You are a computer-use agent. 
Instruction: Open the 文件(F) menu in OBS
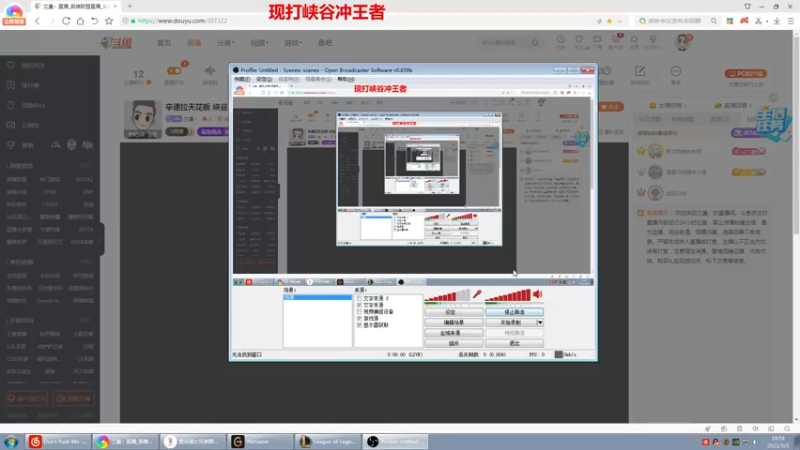[x=242, y=79]
